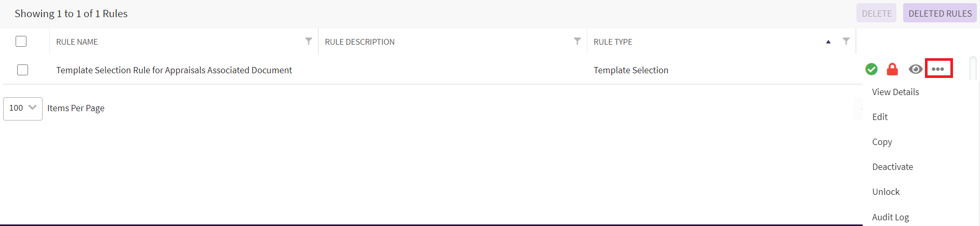980x226 pixels.
Task: Open the Deleted Rules list
Action: [x=939, y=14]
